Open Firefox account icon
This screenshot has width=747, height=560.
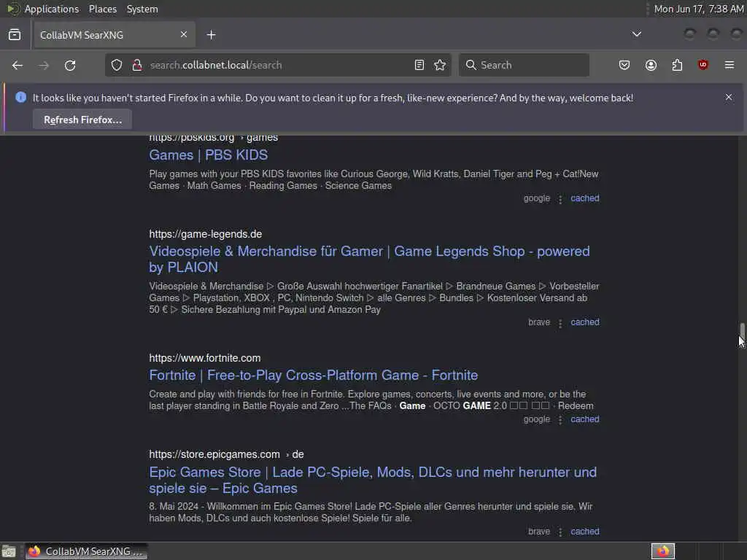tap(651, 65)
